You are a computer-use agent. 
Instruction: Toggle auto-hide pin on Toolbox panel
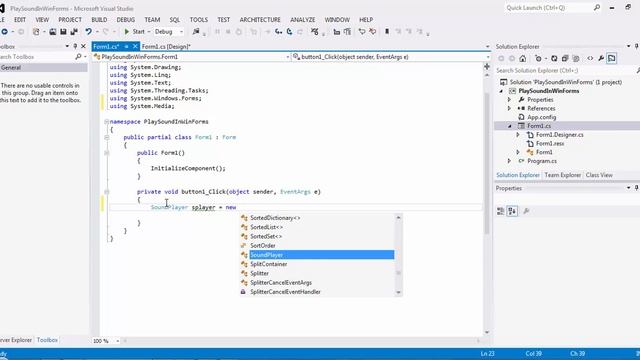(75, 47)
